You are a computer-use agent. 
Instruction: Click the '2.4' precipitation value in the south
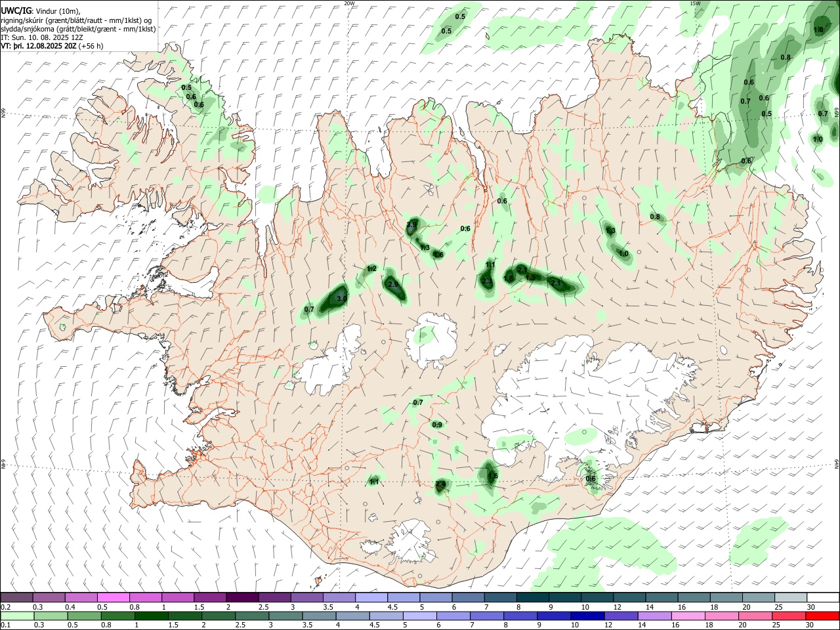(440, 485)
